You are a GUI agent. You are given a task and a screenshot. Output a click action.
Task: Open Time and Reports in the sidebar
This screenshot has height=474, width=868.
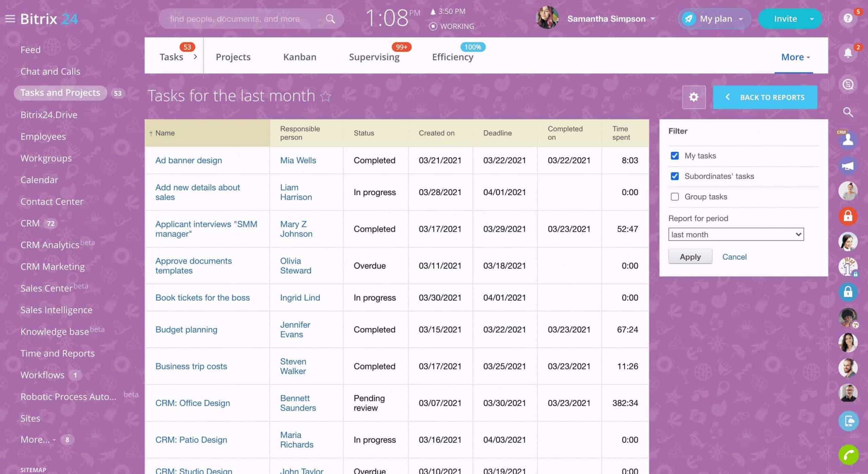tap(57, 353)
